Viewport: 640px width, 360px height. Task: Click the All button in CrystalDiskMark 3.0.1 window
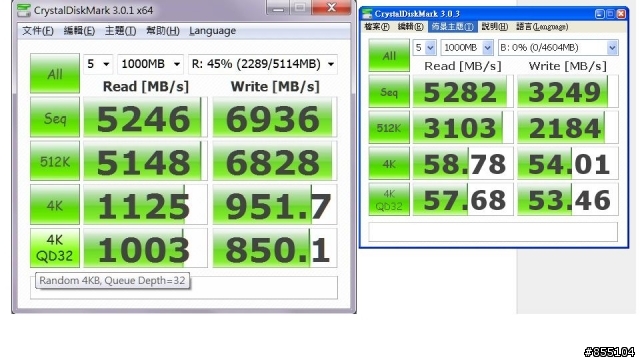(x=55, y=73)
